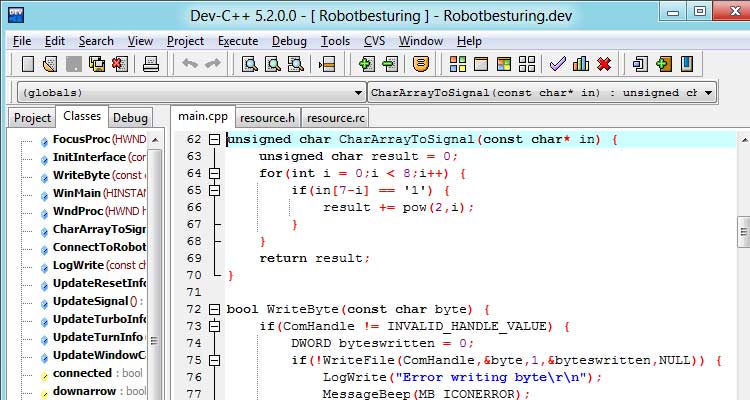Open the Search menu

[x=96, y=41]
